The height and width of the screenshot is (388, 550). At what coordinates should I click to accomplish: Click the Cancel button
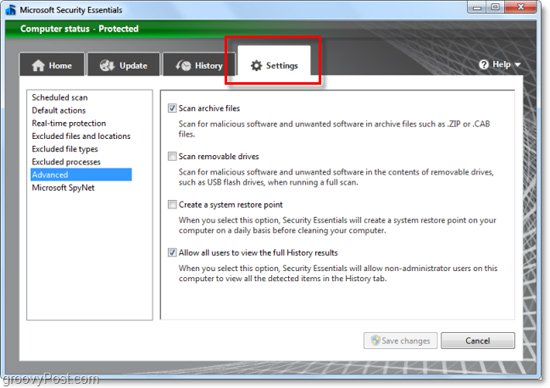[478, 340]
